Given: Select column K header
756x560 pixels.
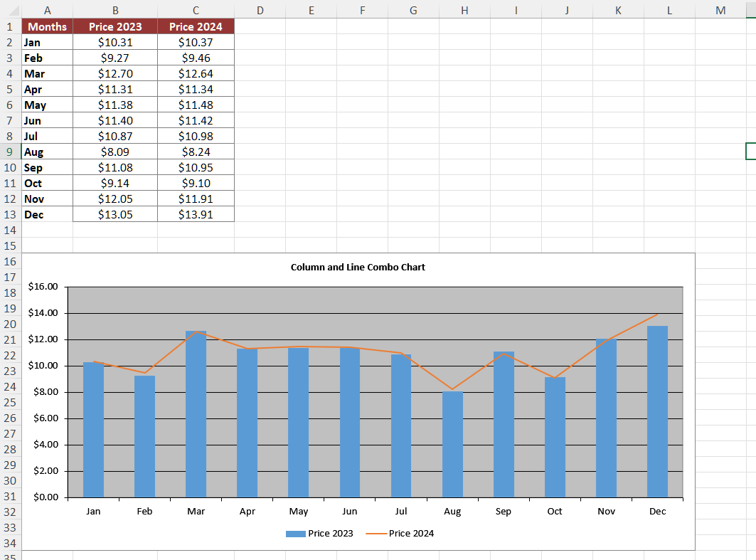Looking at the screenshot, I should (618, 11).
